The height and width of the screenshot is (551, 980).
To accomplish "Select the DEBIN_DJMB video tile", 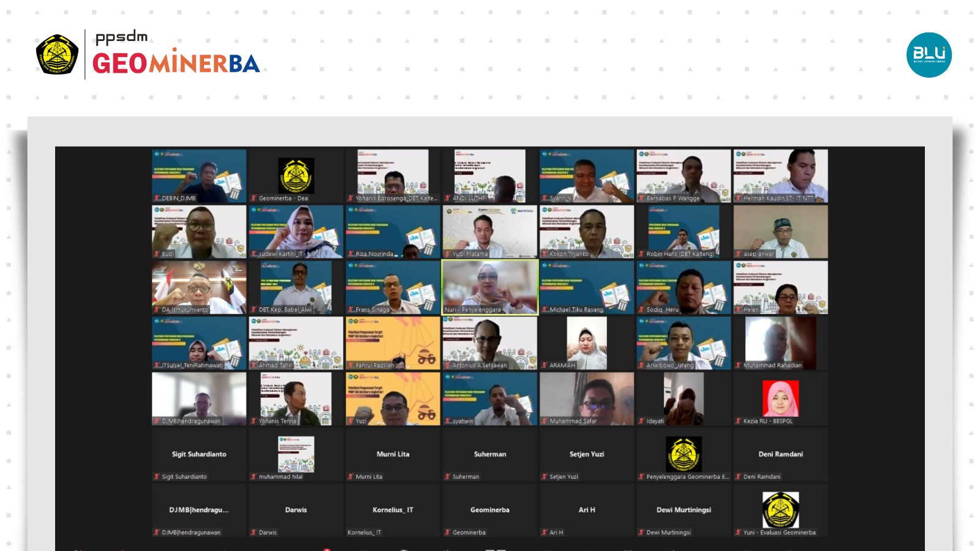I will pos(199,176).
